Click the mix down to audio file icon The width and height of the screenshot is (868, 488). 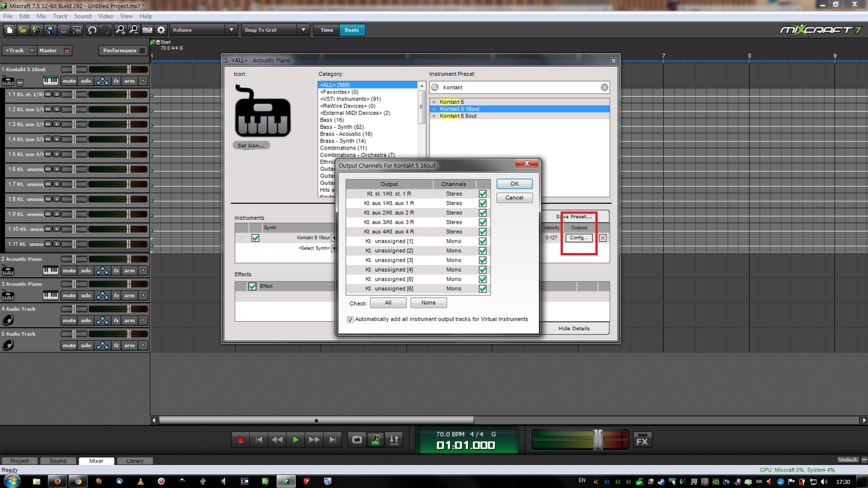tap(77, 30)
